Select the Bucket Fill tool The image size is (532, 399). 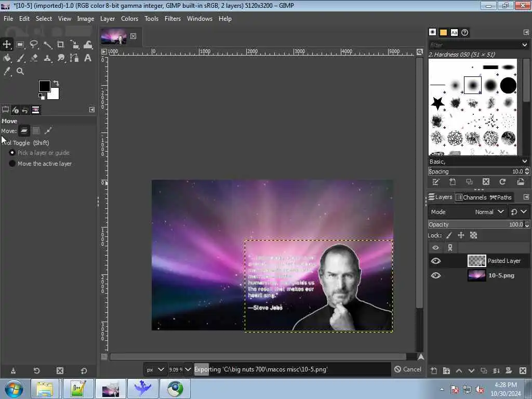[x=7, y=58]
